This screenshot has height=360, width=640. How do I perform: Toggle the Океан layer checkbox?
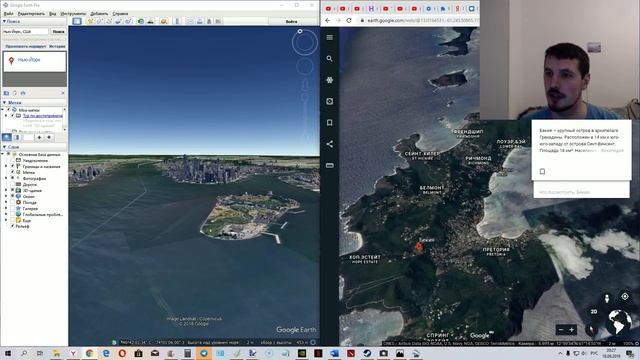(12, 196)
